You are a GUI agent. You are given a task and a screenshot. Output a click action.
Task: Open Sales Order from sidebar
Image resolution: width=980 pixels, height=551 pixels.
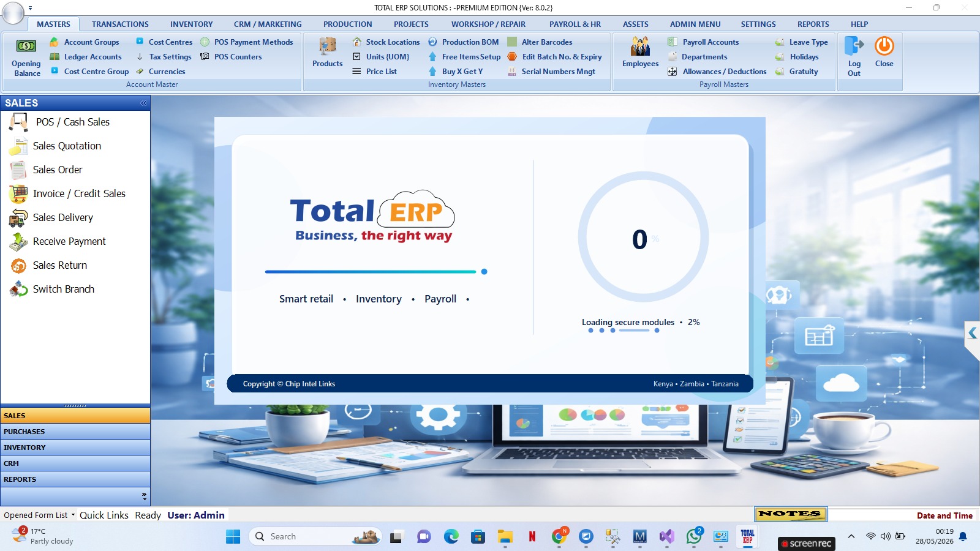click(47, 170)
